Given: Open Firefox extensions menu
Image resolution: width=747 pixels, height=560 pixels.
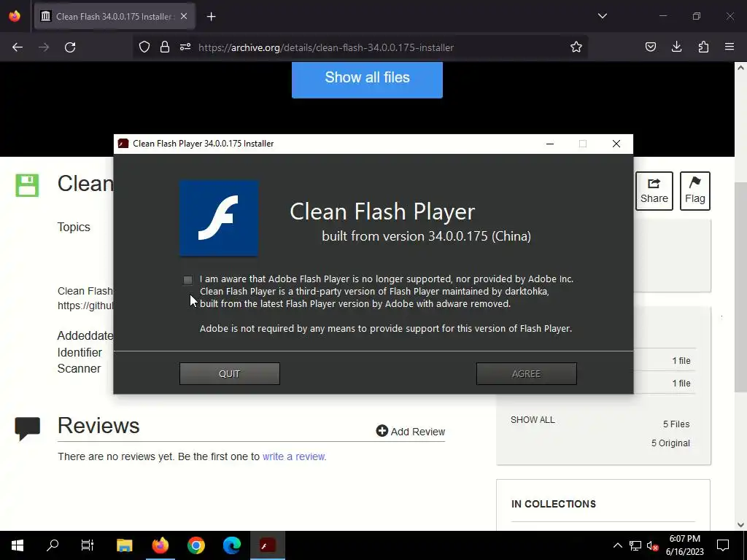Looking at the screenshot, I should [703, 47].
